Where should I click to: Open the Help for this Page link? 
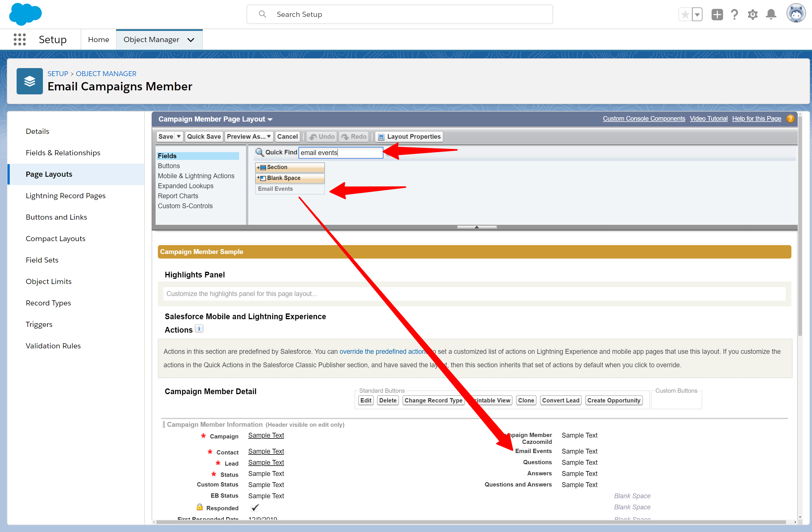pyautogui.click(x=757, y=119)
